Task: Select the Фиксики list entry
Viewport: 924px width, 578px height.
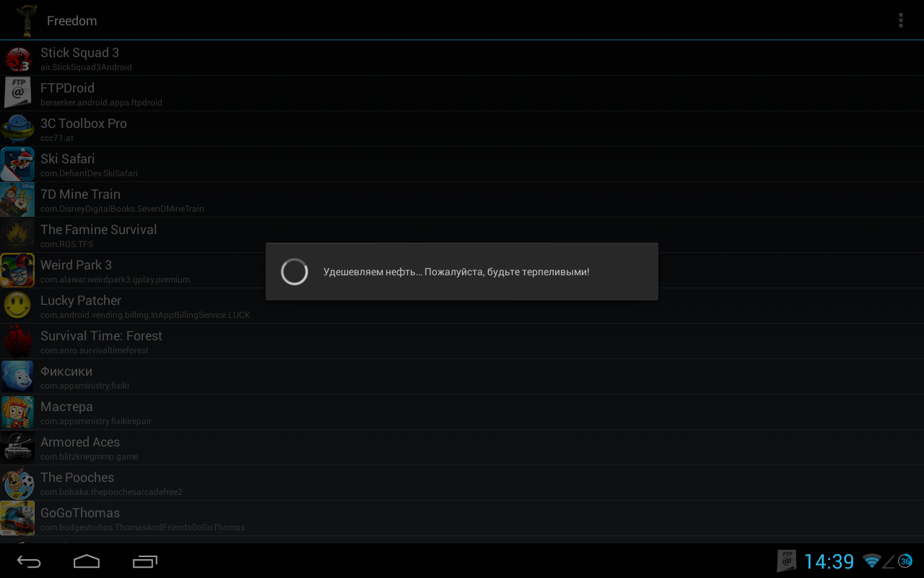Action: pos(462,377)
